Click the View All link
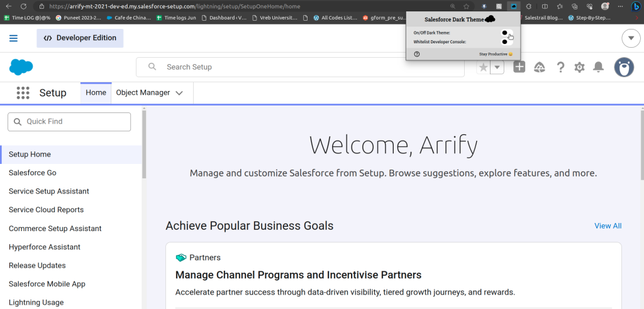 click(608, 226)
